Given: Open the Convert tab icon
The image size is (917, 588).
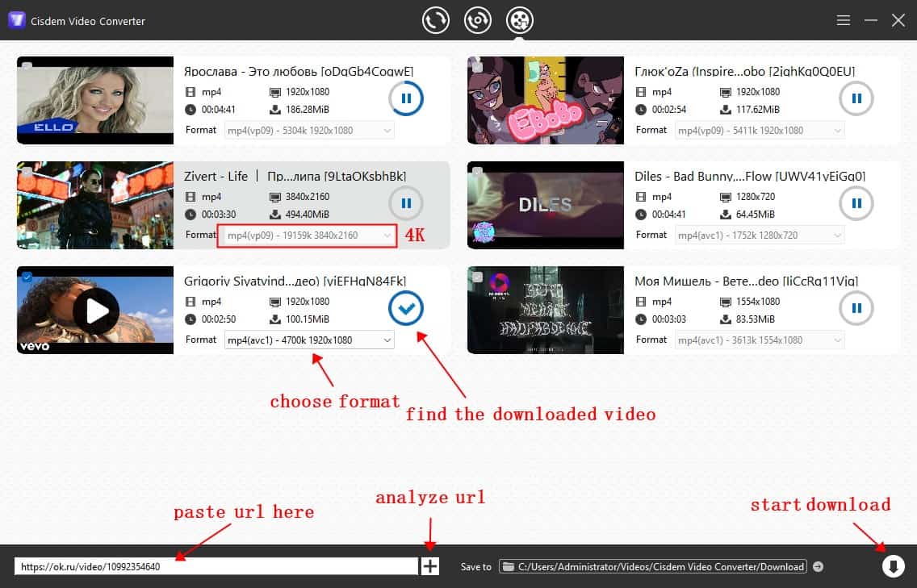Looking at the screenshot, I should pyautogui.click(x=436, y=20).
